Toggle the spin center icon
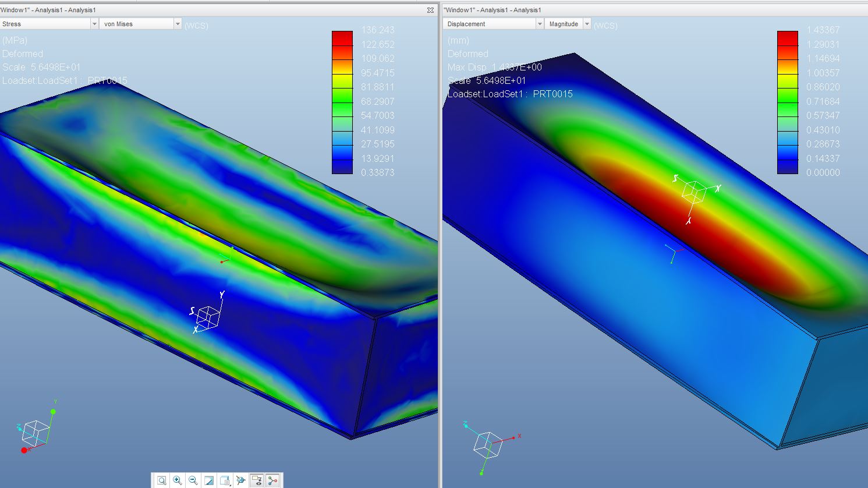The width and height of the screenshot is (868, 488). pyautogui.click(x=272, y=480)
